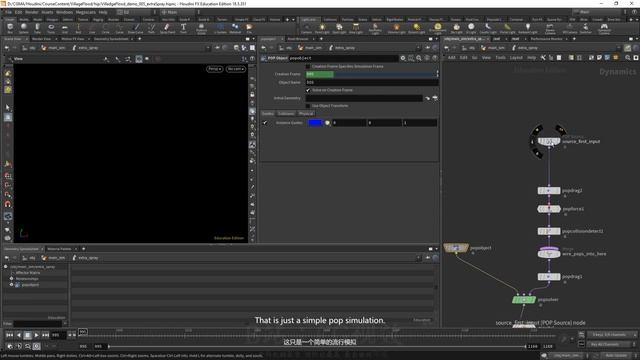Open the network editor Add menu
Screen dimensions: 640x360
point(451,58)
